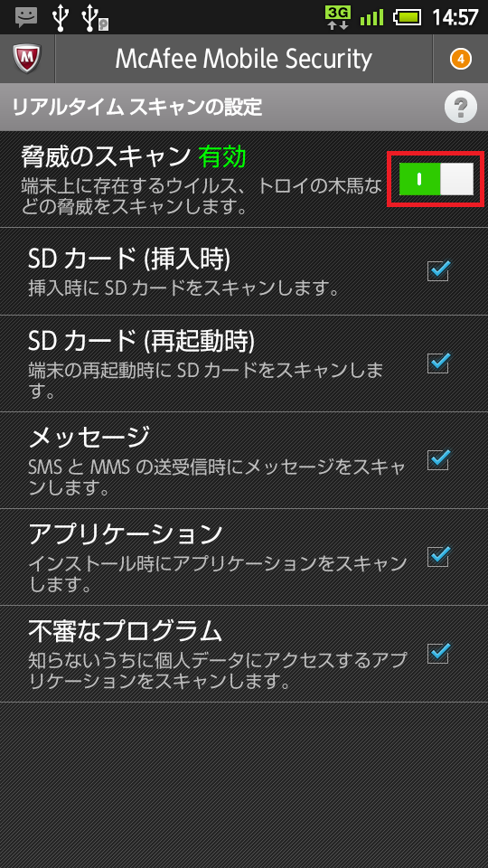Viewport: 488px width, 868px height.
Task: Tap the signal strength bars icon
Action: 371,18
